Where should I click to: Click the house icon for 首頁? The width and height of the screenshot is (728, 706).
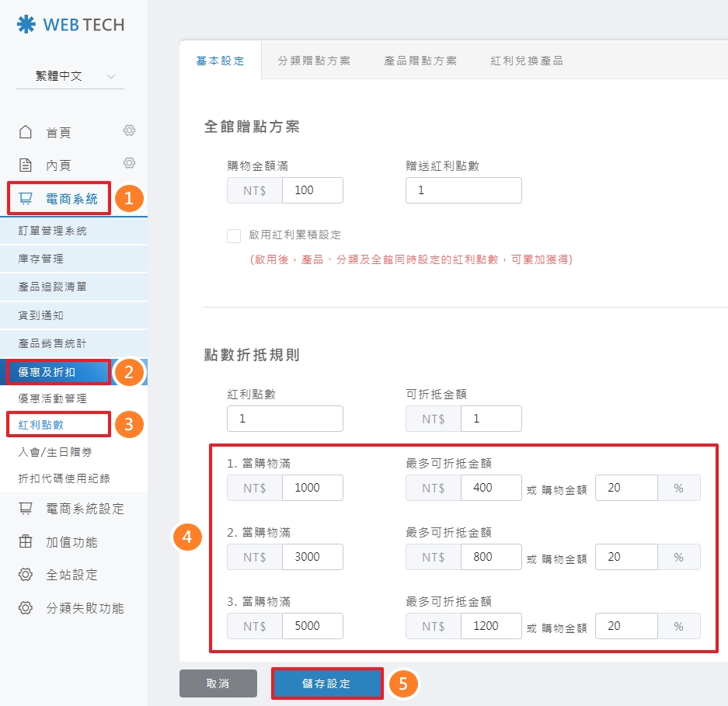26,133
